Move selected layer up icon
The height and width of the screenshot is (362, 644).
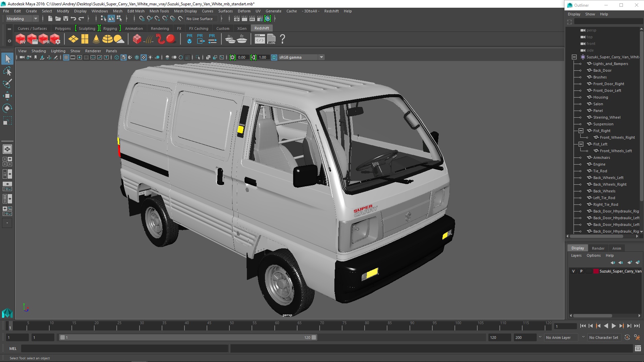pos(613,262)
